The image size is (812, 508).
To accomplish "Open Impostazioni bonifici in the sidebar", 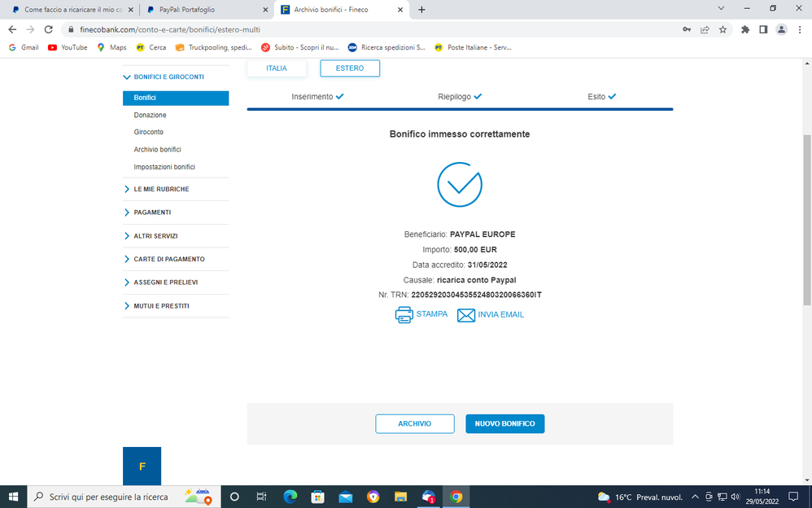I will 164,167.
